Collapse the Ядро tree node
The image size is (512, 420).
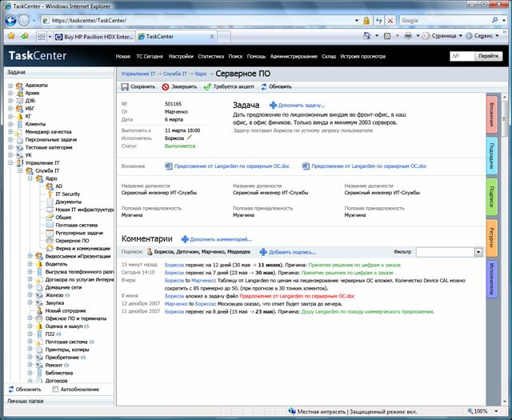coord(30,178)
